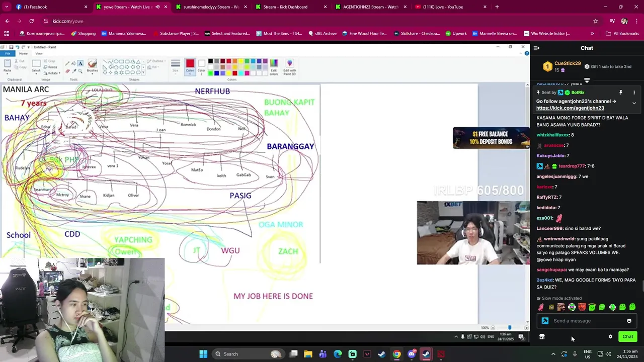The image size is (644, 362).
Task: Open ENG US language switcher
Action: 587,354
